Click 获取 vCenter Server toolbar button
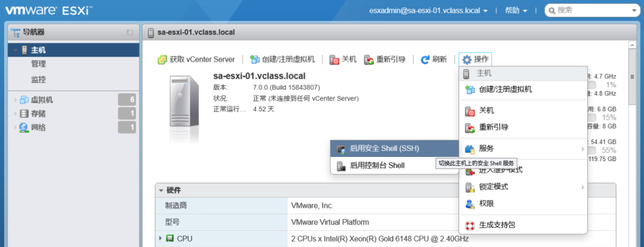The height and width of the screenshot is (247, 644). pos(196,60)
